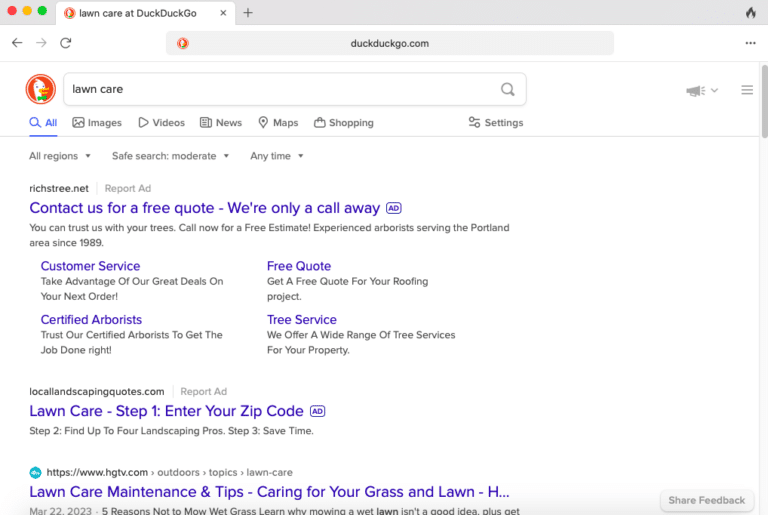768x515 pixels.
Task: Click the fire icon in the title bar
Action: click(750, 12)
